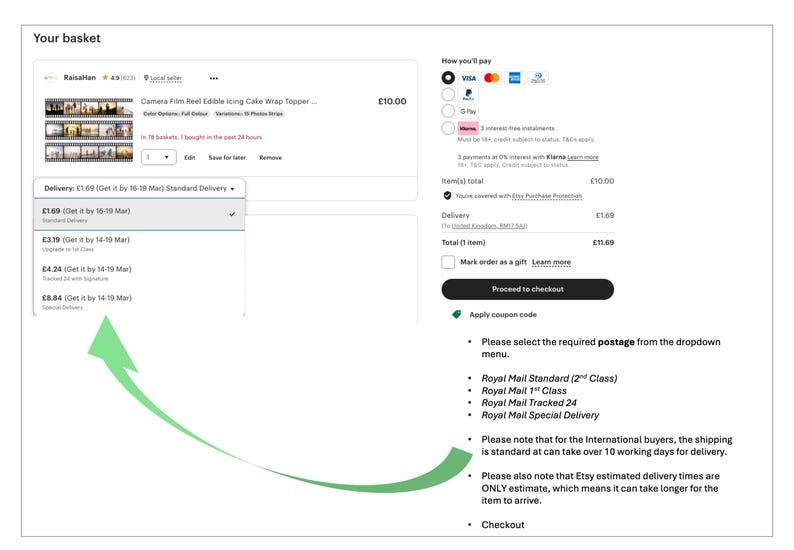Choose the £8.84 Special Delivery option
Image resolution: width=794 pixels, height=550 pixels.
[139, 302]
